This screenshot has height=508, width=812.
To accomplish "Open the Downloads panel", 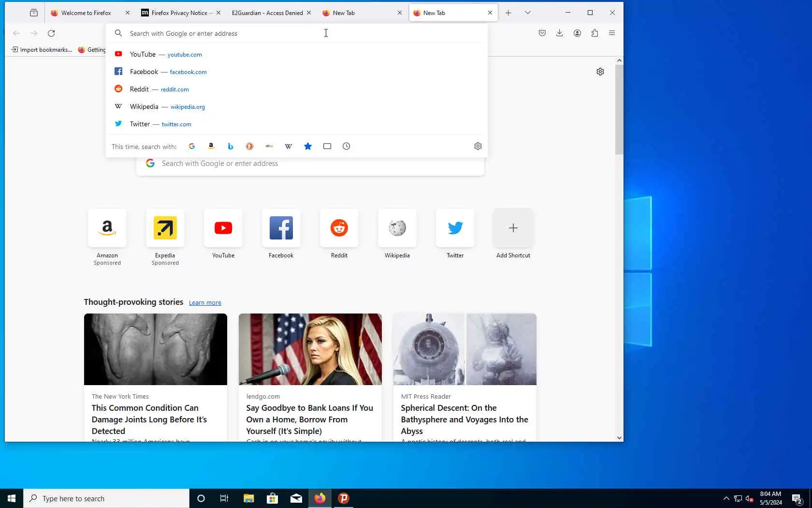I will 560,33.
